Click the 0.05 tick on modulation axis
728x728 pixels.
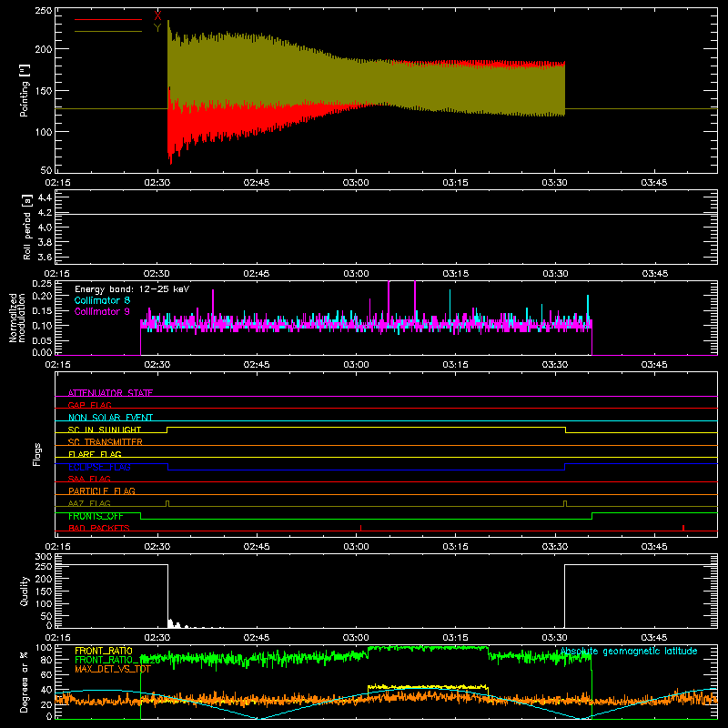[x=42, y=340]
